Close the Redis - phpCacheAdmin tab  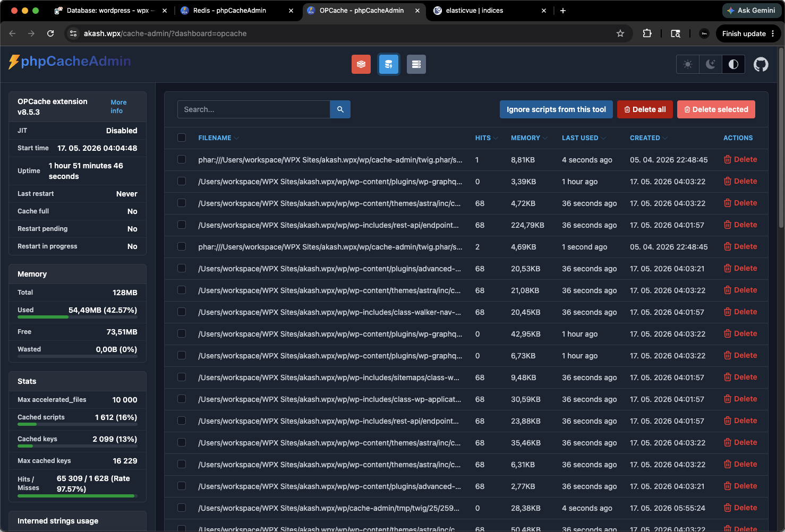tap(291, 11)
